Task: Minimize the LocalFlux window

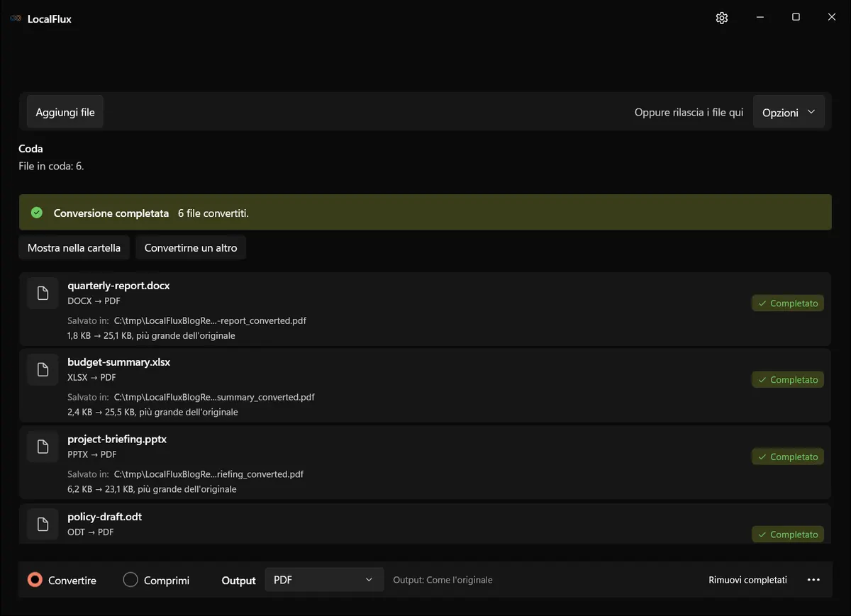Action: click(x=760, y=18)
